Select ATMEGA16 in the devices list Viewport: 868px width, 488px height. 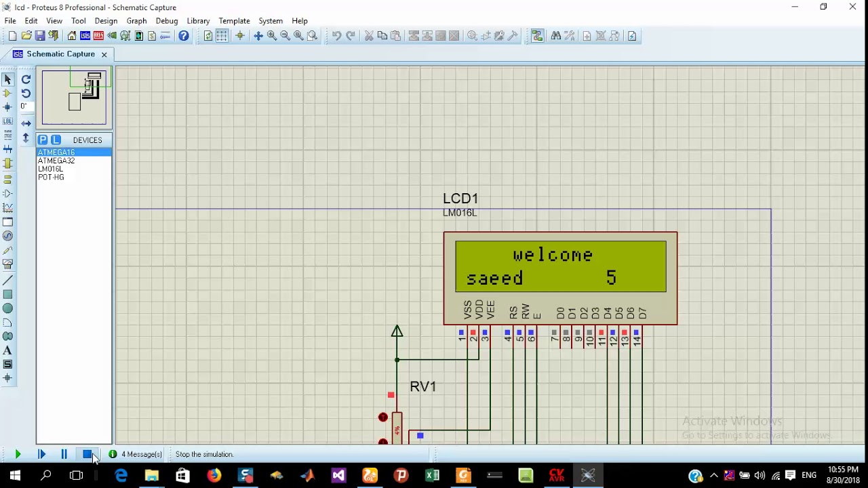click(x=74, y=152)
